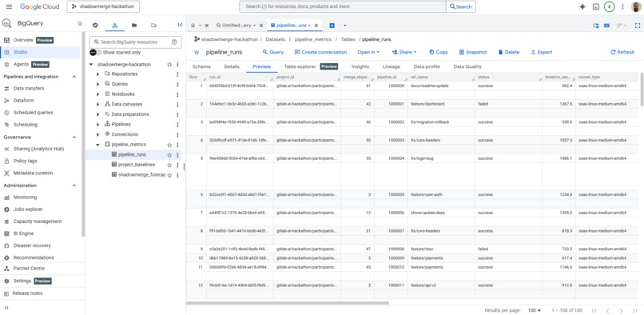Collapse the explorer pane arrow icon

(x=180, y=25)
